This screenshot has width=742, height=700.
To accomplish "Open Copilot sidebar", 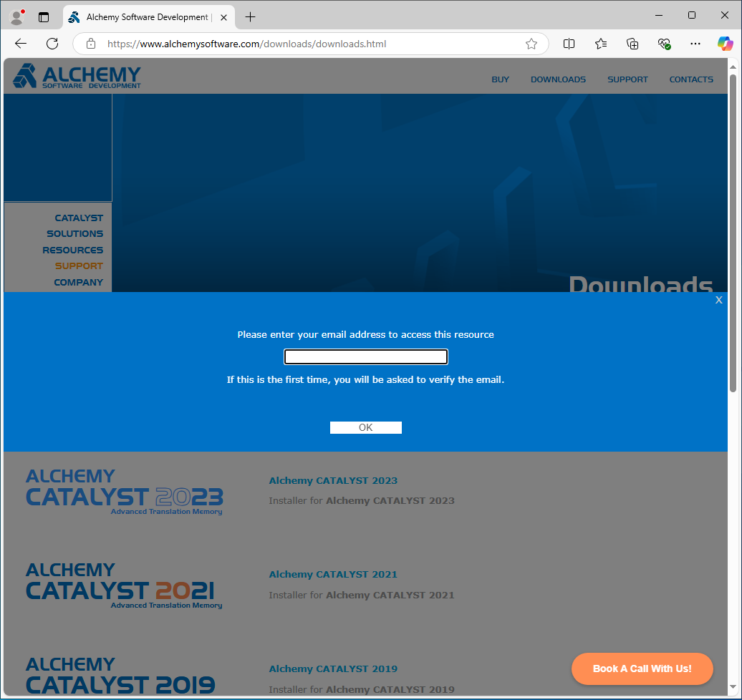I will click(x=725, y=44).
